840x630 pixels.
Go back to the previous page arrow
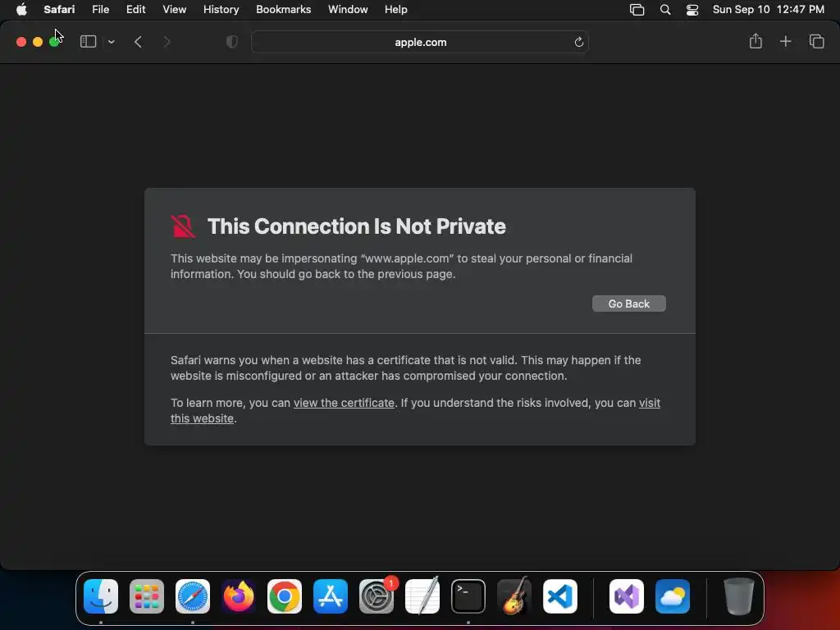tap(138, 42)
